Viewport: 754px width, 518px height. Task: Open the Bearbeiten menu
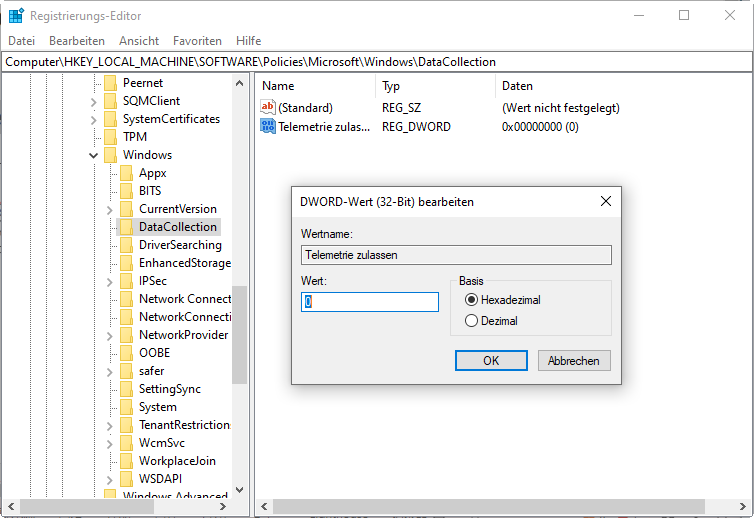[x=77, y=41]
